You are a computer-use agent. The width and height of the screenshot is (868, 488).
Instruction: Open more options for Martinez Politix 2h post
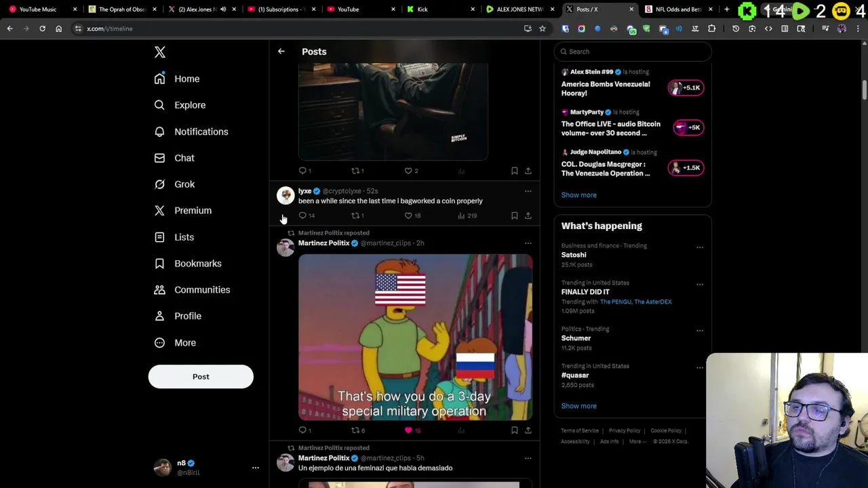coord(528,243)
